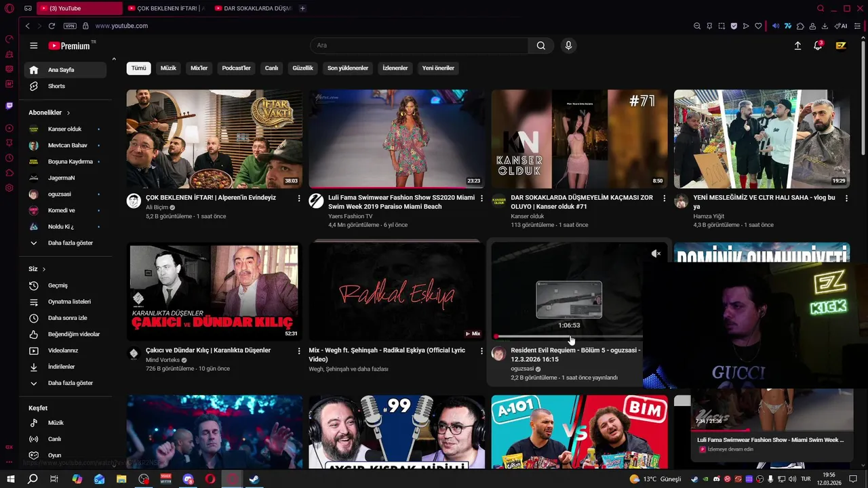This screenshot has width=868, height=488.
Task: Select the Yeni öneriler filter chip
Action: click(438, 68)
